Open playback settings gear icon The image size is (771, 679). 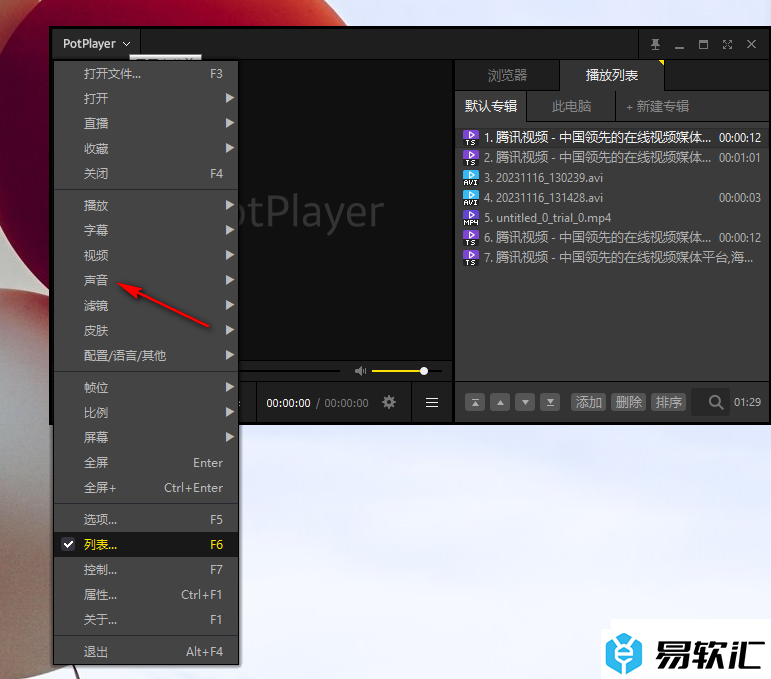(x=389, y=402)
